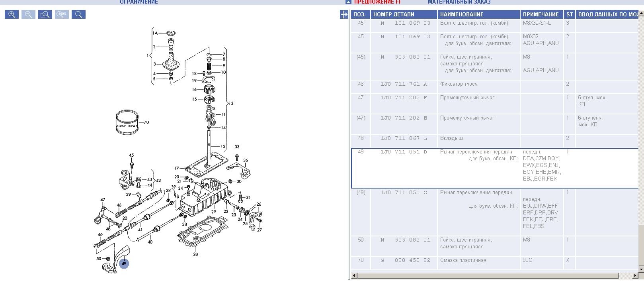The width and height of the screenshot is (644, 283).
Task: Click position 50 row, nut М8
Action: tap(495, 246)
